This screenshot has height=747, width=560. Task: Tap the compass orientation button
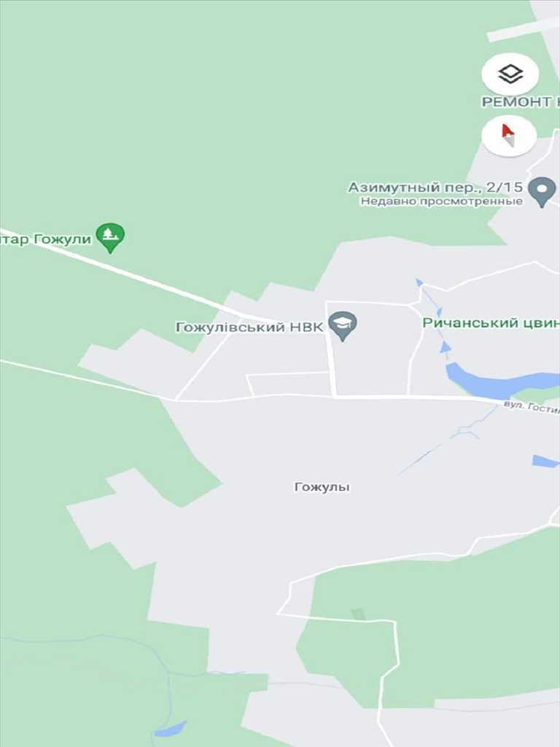[x=509, y=136]
